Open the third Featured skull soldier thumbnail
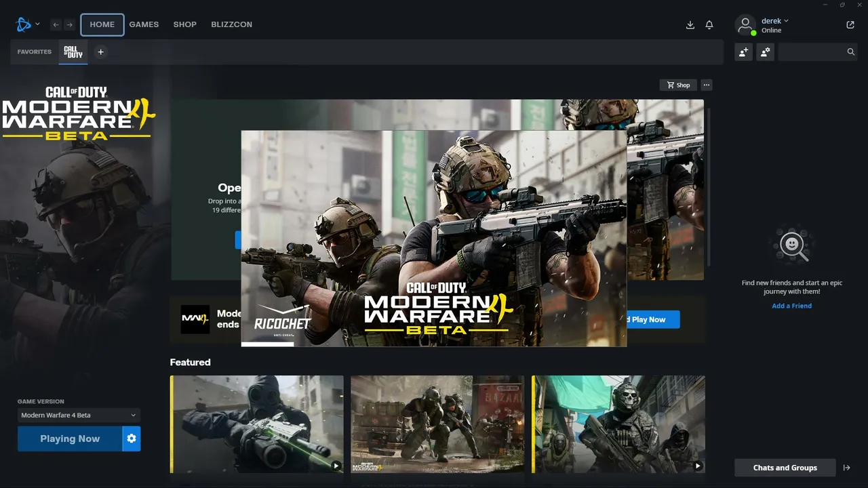 coord(618,424)
